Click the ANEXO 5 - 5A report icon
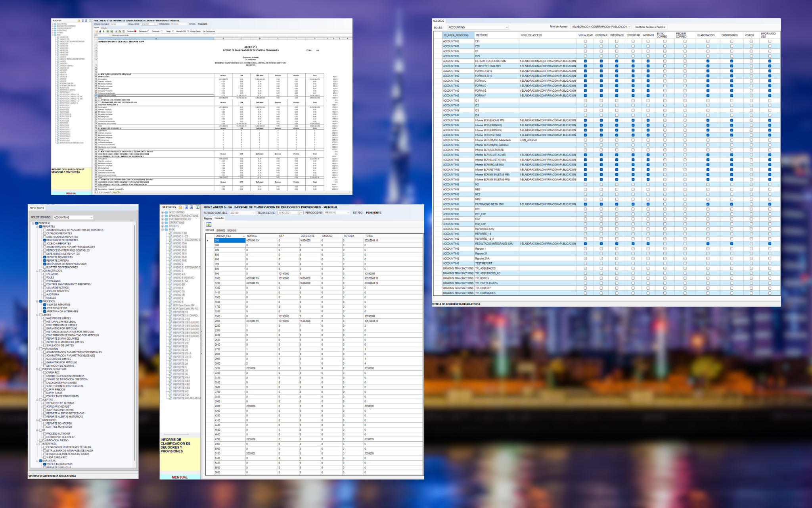The width and height of the screenshot is (812, 508). (x=170, y=281)
